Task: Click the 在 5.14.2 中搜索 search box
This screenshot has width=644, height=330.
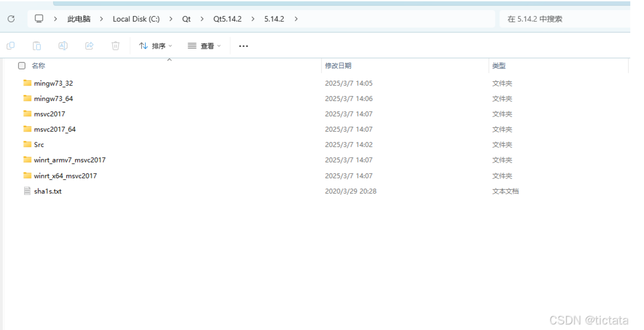Action: (565, 19)
